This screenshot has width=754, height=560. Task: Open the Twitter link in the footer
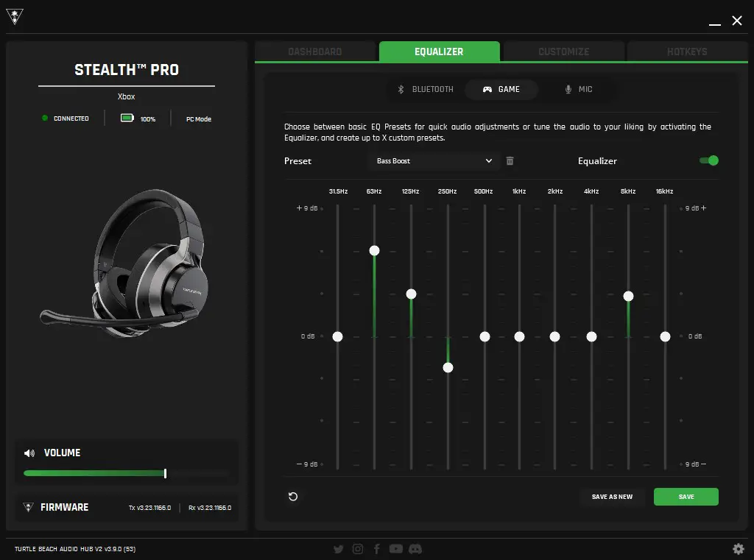tap(339, 549)
